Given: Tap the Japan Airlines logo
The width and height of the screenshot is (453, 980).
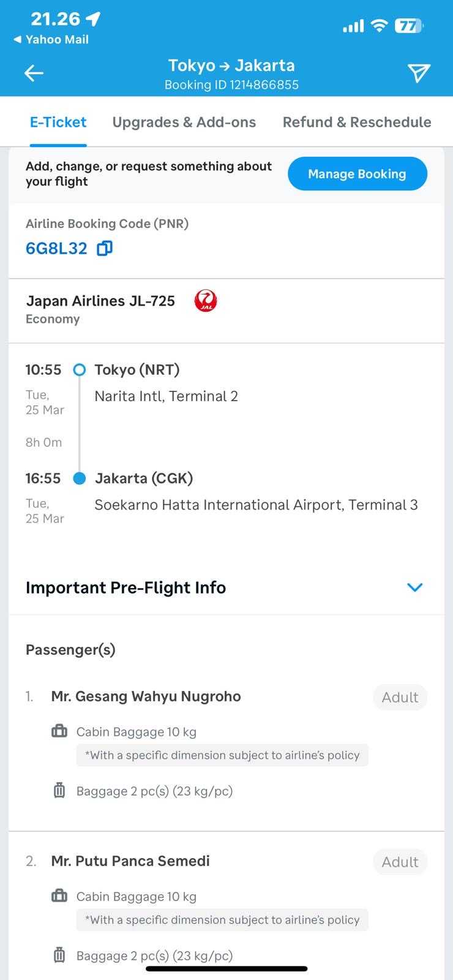Looking at the screenshot, I should [206, 301].
